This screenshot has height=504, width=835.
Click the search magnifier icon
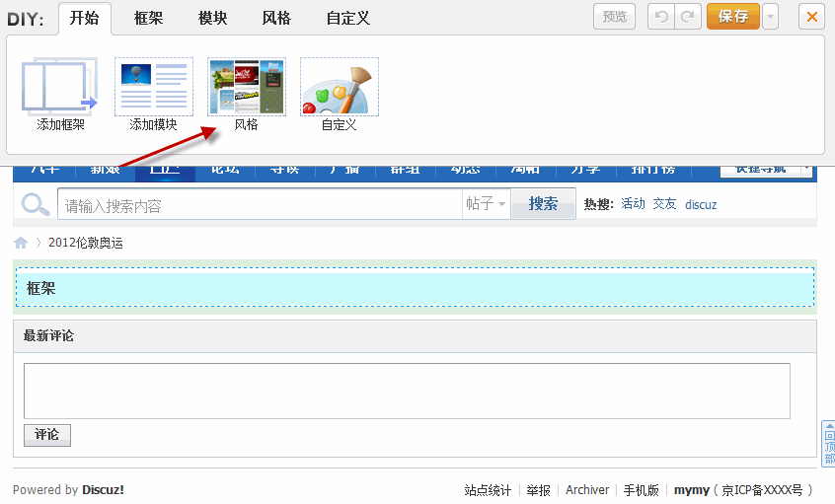pos(36,205)
